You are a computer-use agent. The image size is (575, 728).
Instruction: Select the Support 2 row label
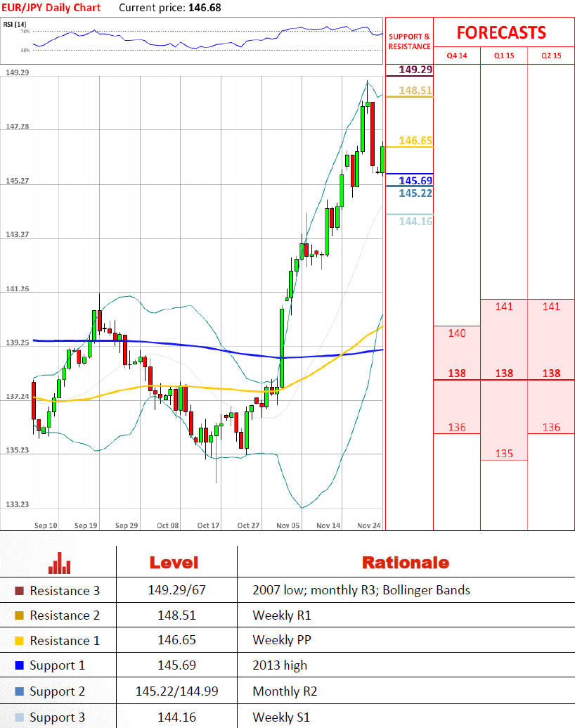click(58, 692)
